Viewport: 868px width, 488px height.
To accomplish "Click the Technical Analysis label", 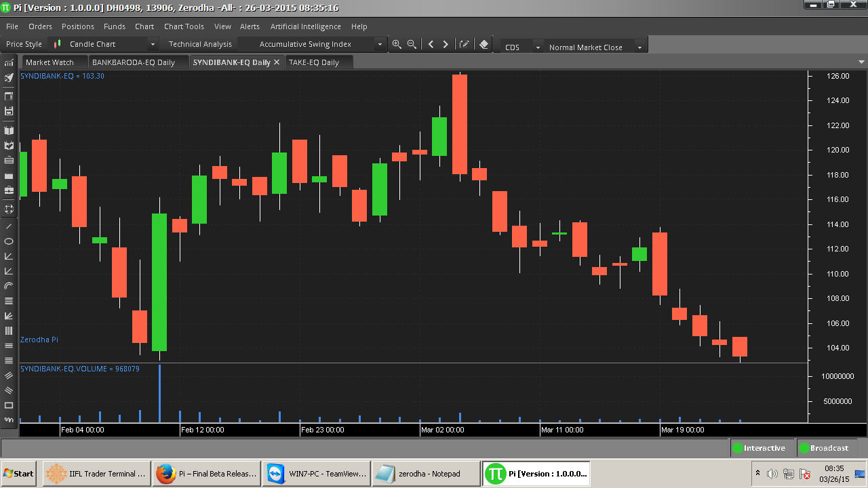I will pos(200,44).
